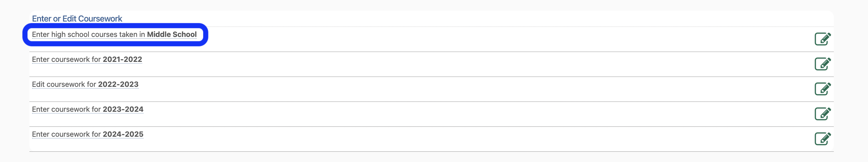Click the word 'Edit' in the 2022-2023 row
Viewport: 868px width, 162px height.
[38, 84]
